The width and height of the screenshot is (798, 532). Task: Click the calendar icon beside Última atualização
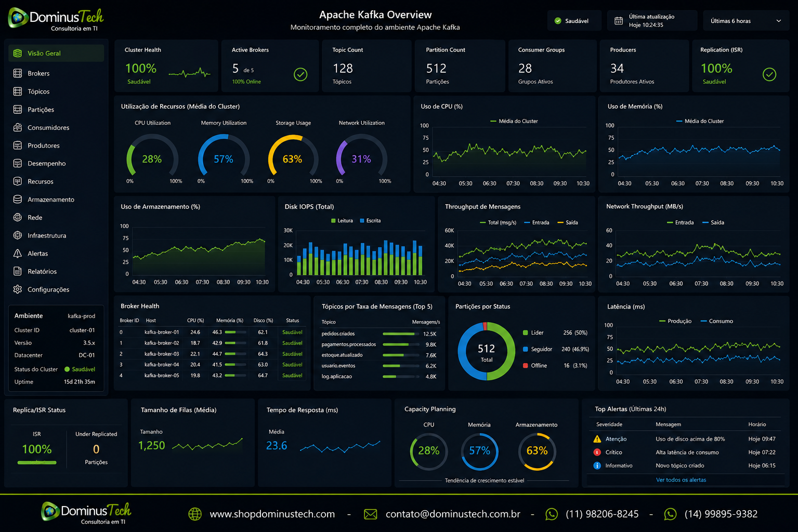point(619,21)
